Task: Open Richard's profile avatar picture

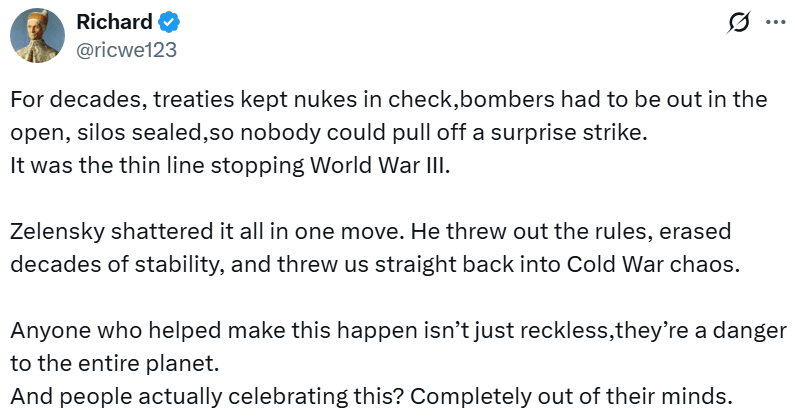Action: coord(39,35)
